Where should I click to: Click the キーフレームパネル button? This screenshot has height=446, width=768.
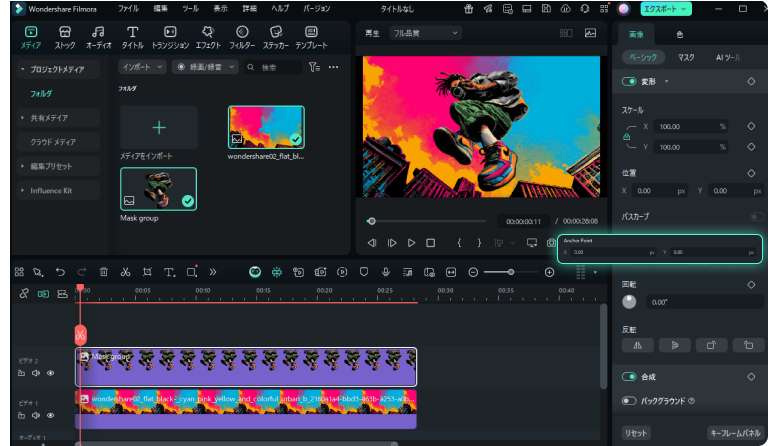click(x=735, y=433)
